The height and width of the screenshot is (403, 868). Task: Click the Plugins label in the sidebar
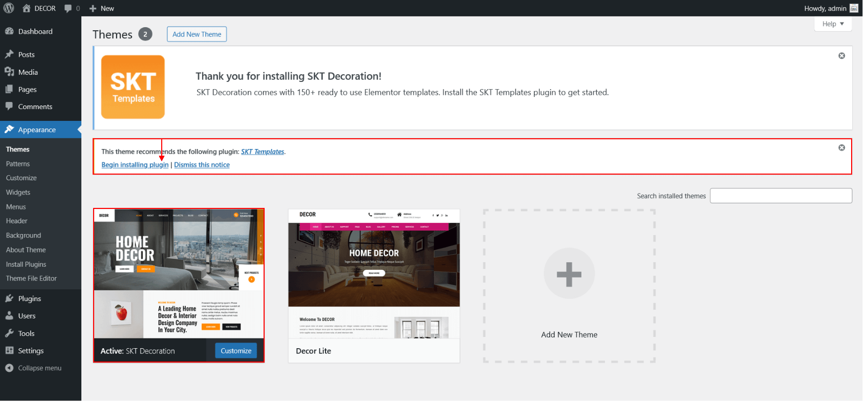point(30,299)
